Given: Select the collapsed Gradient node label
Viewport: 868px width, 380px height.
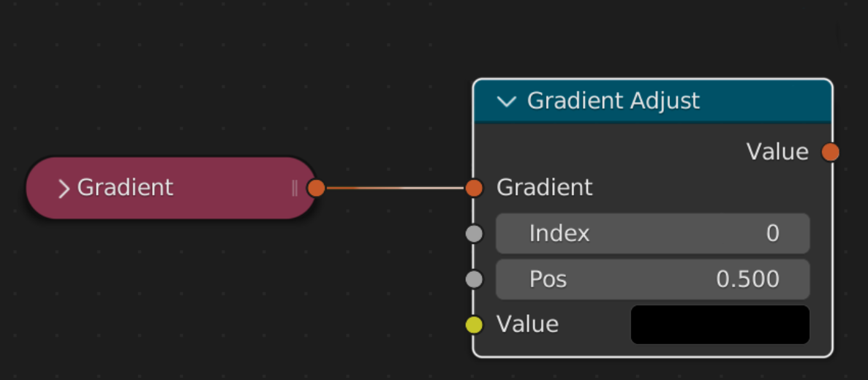Looking at the screenshot, I should coord(125,188).
